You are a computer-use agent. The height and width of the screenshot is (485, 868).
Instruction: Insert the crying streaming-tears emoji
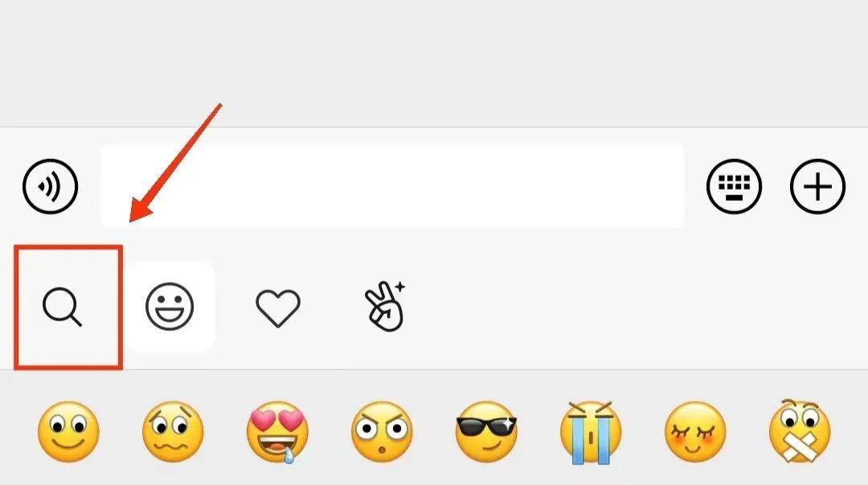point(591,433)
